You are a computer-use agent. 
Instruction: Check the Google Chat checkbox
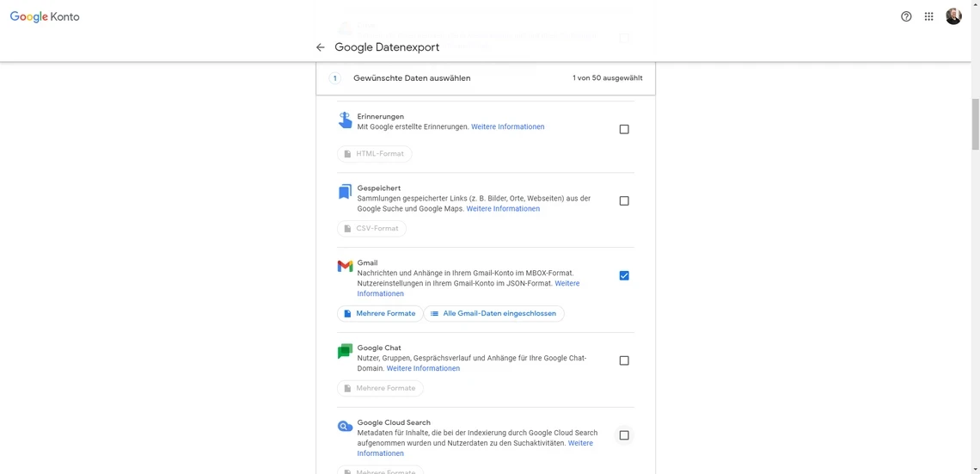click(624, 360)
